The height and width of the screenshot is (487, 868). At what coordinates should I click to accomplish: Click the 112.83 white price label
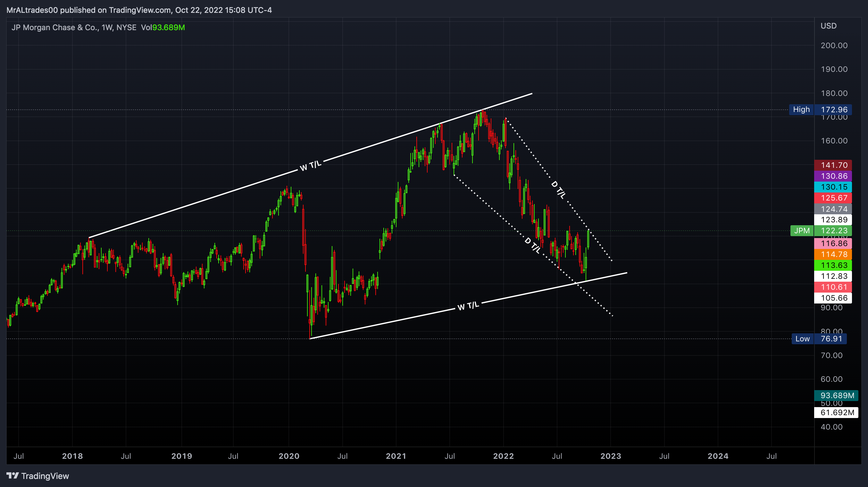tap(833, 276)
